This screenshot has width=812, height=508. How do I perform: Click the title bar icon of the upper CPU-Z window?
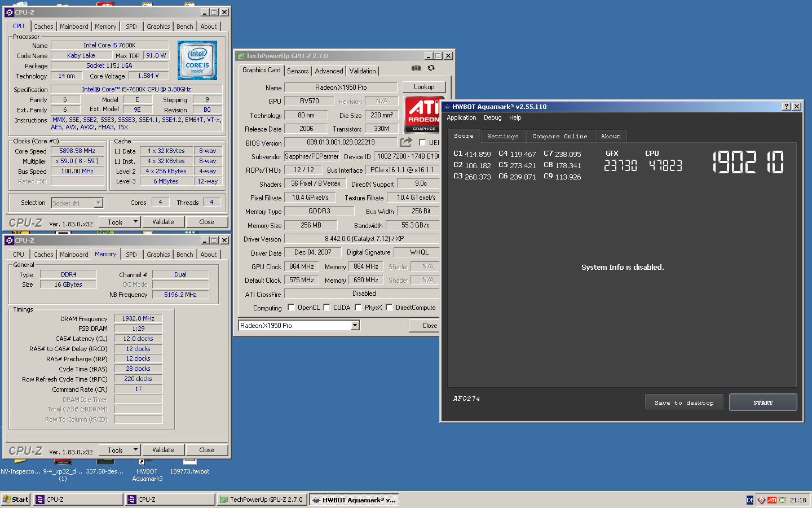coord(10,12)
